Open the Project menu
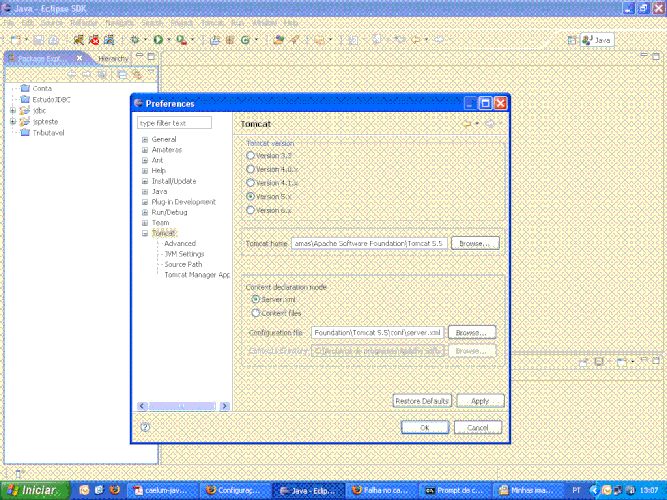This screenshot has height=500, width=667. [181, 23]
